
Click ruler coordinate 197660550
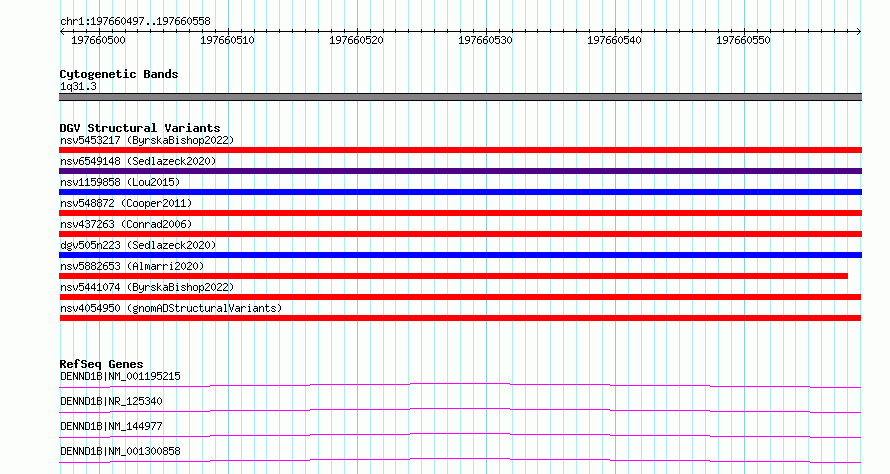743,40
